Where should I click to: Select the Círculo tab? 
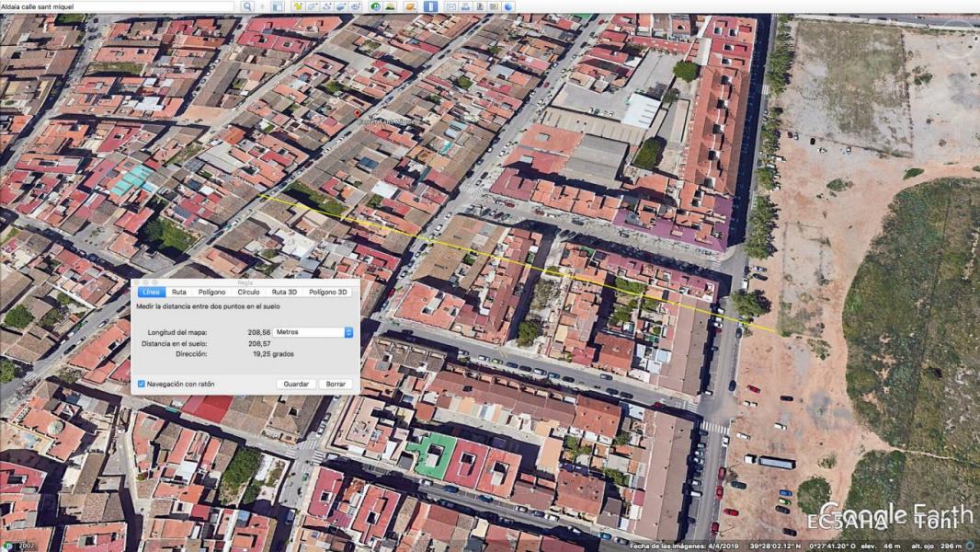248,292
